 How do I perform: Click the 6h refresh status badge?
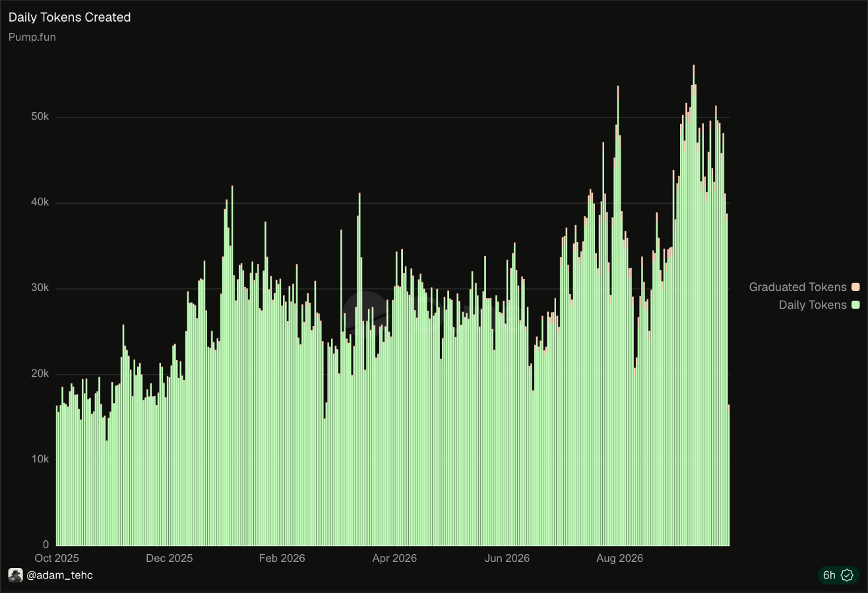click(x=838, y=575)
